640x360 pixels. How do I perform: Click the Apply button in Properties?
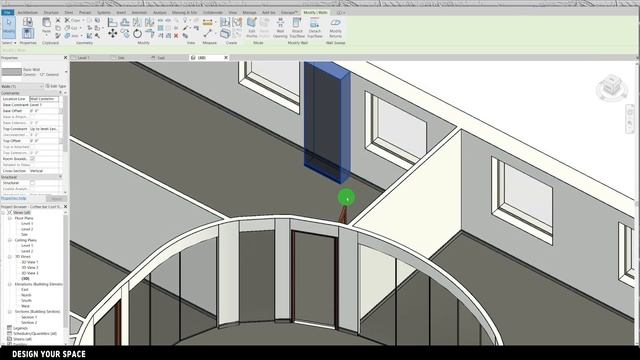[56, 198]
